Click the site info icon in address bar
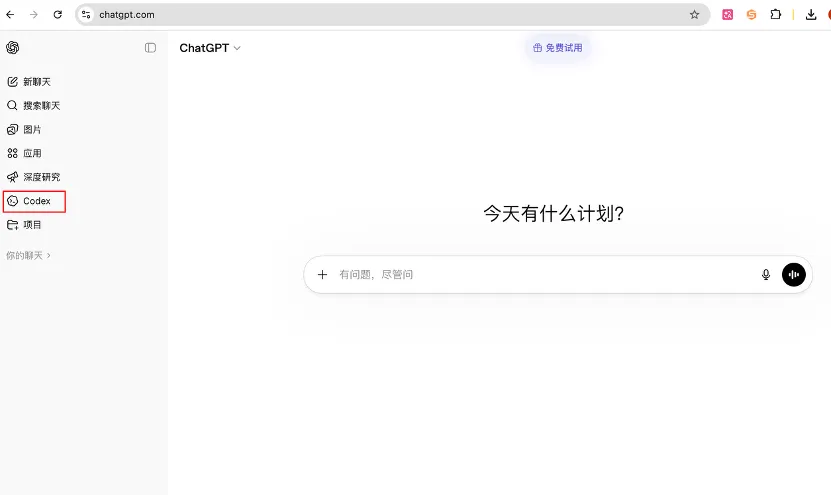The width and height of the screenshot is (832, 496). (86, 15)
